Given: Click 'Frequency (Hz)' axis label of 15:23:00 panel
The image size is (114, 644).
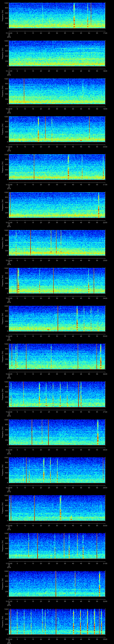Looking at the screenshot, I should click(x=3, y=280).
